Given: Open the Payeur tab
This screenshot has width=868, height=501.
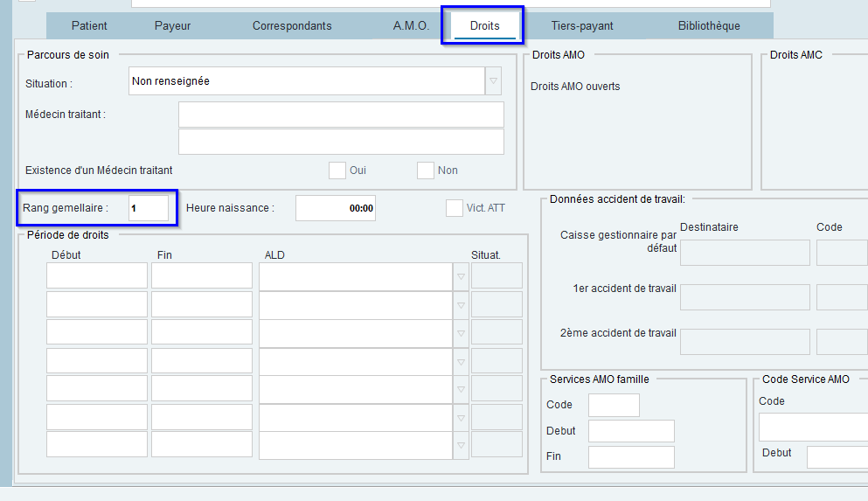Looking at the screenshot, I should click(x=172, y=26).
